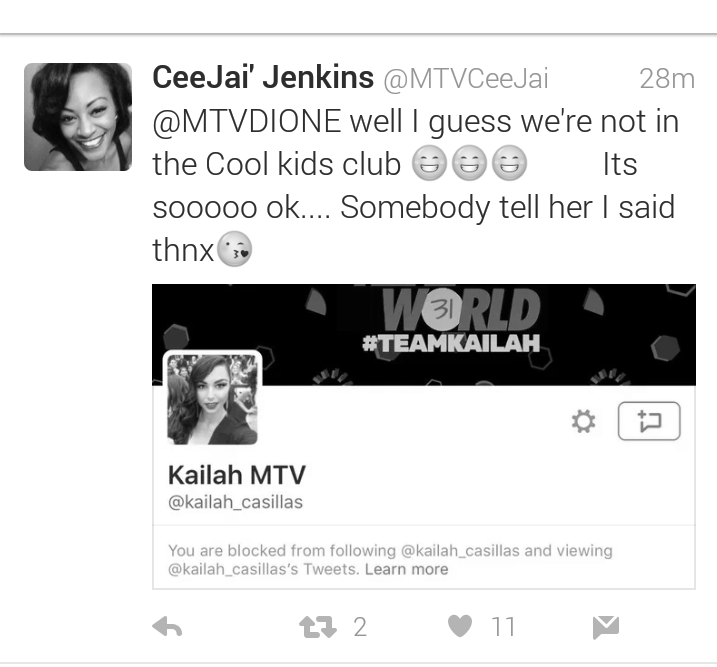
Task: Retweet using the retweet arrows icon
Action: 318,627
